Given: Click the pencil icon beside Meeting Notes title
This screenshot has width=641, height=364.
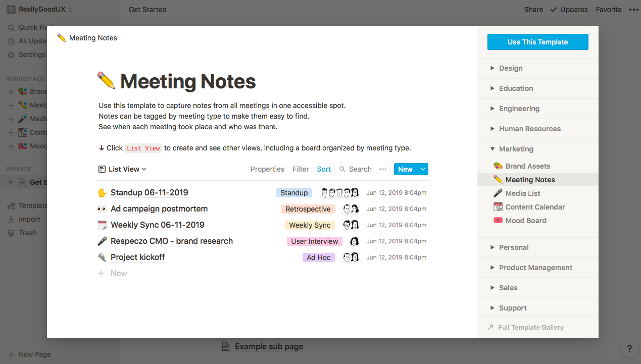Looking at the screenshot, I should (107, 81).
